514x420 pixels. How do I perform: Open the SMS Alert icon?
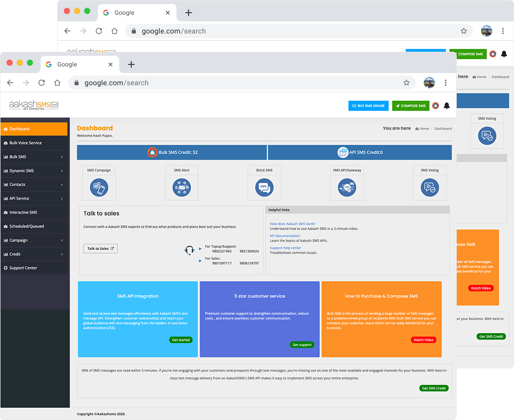click(181, 188)
